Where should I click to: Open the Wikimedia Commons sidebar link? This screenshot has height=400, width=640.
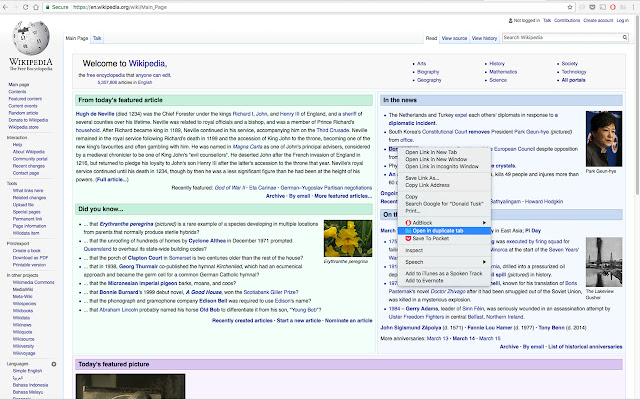(x=33, y=282)
